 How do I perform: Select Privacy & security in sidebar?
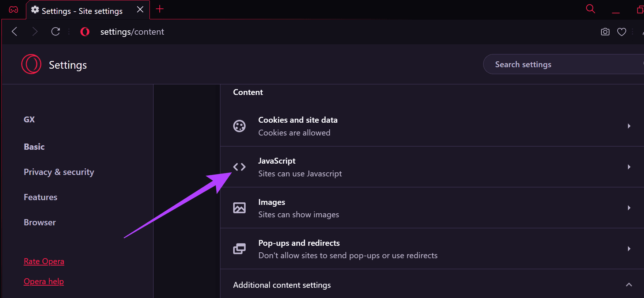(x=59, y=172)
